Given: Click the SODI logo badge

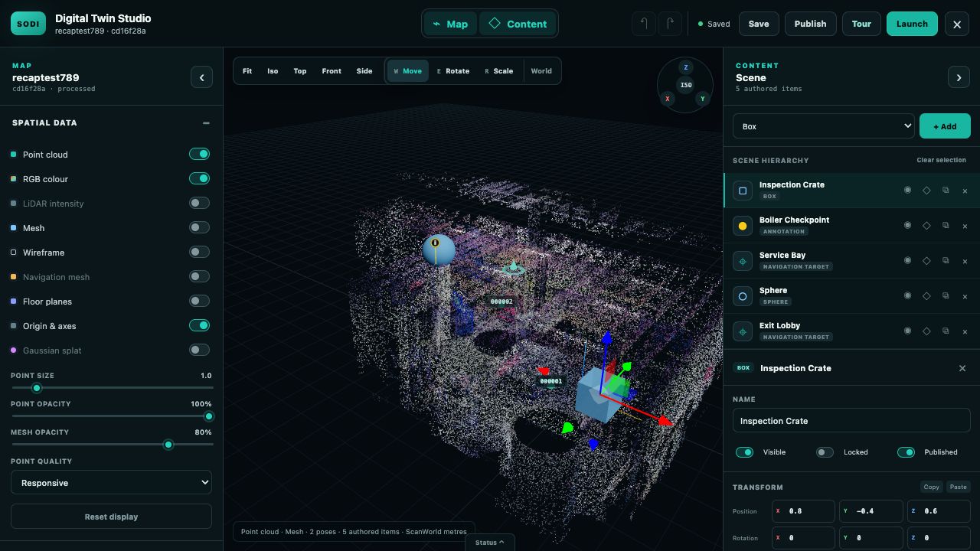Looking at the screenshot, I should pos(28,24).
